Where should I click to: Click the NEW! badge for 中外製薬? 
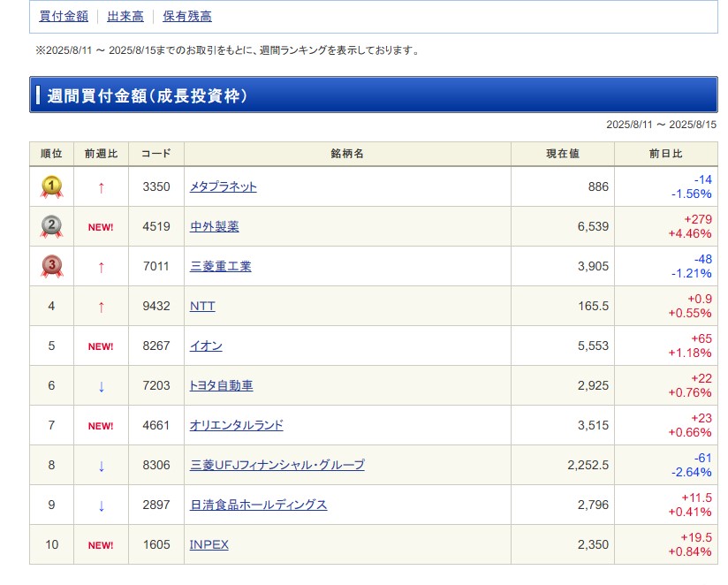pyautogui.click(x=101, y=227)
